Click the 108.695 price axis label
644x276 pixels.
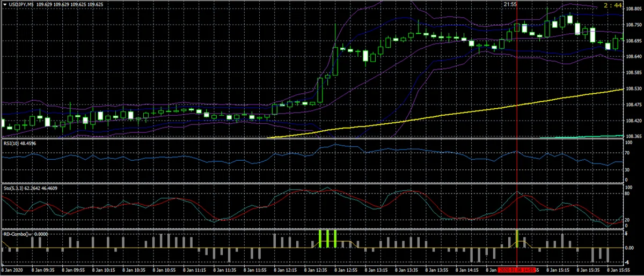[x=634, y=41]
